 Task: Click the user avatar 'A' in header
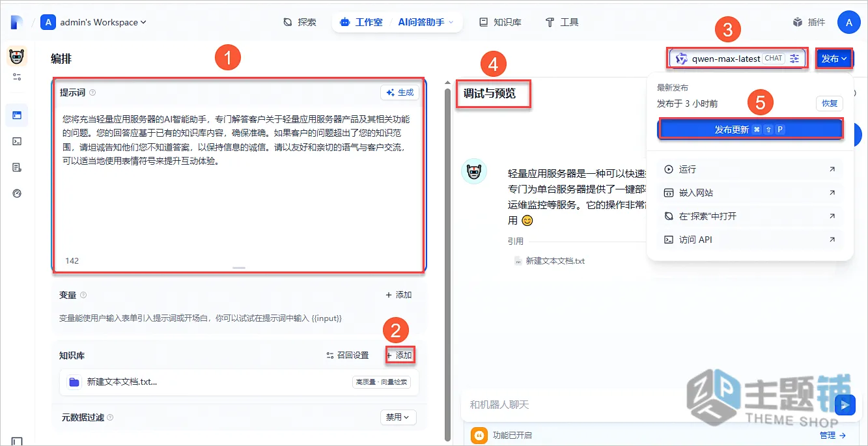(x=848, y=22)
